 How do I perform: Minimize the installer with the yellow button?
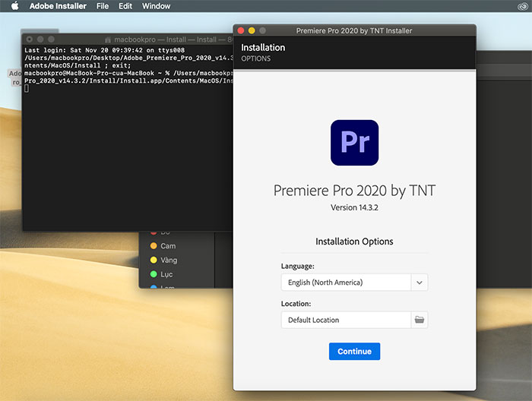[252, 30]
